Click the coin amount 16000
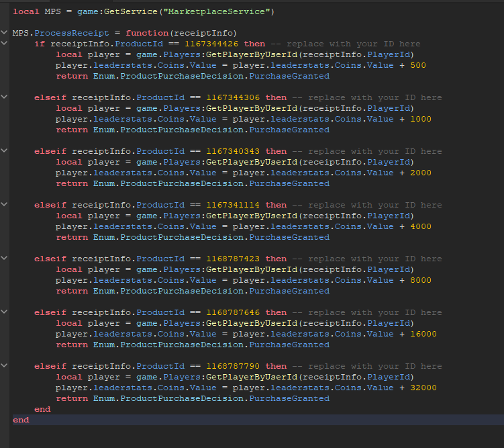This screenshot has width=504, height=448. point(423,334)
